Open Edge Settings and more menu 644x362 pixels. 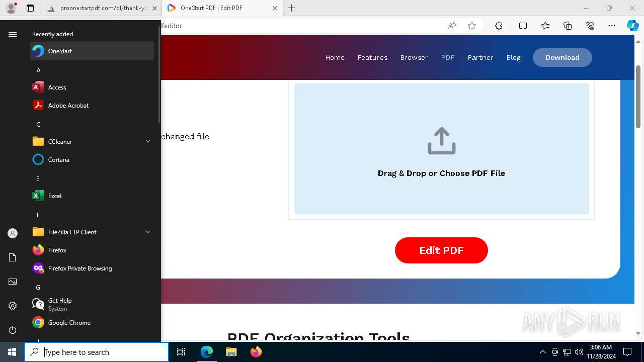click(612, 26)
